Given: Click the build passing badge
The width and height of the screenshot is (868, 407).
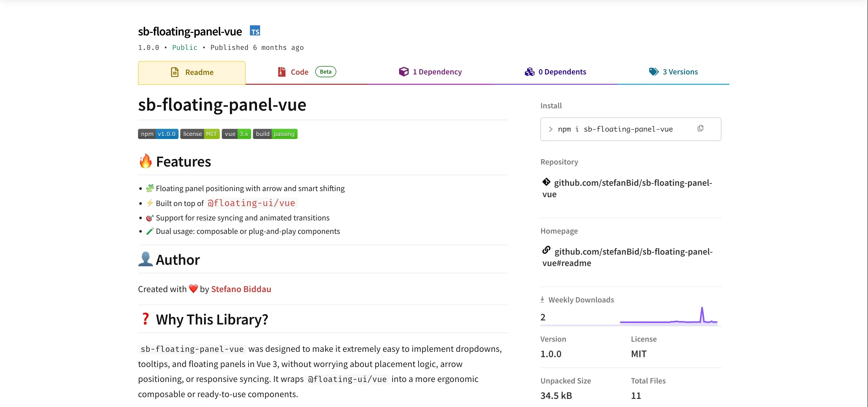Looking at the screenshot, I should [275, 134].
